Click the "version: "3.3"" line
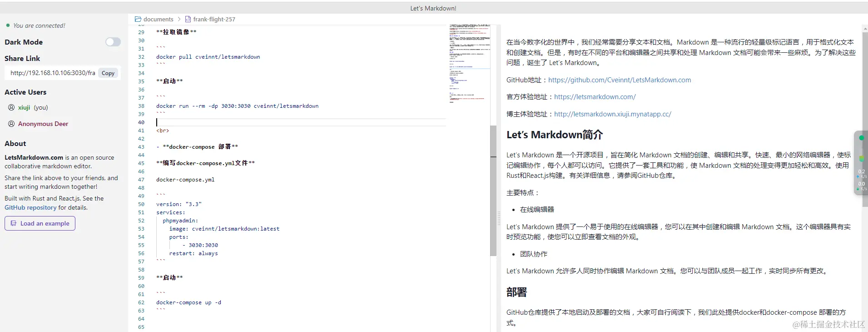 tap(179, 204)
